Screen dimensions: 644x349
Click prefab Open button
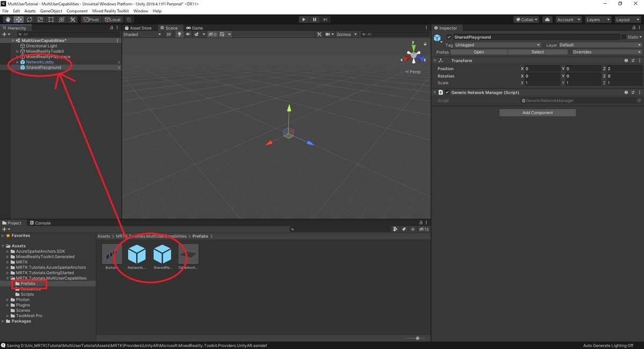tap(479, 52)
